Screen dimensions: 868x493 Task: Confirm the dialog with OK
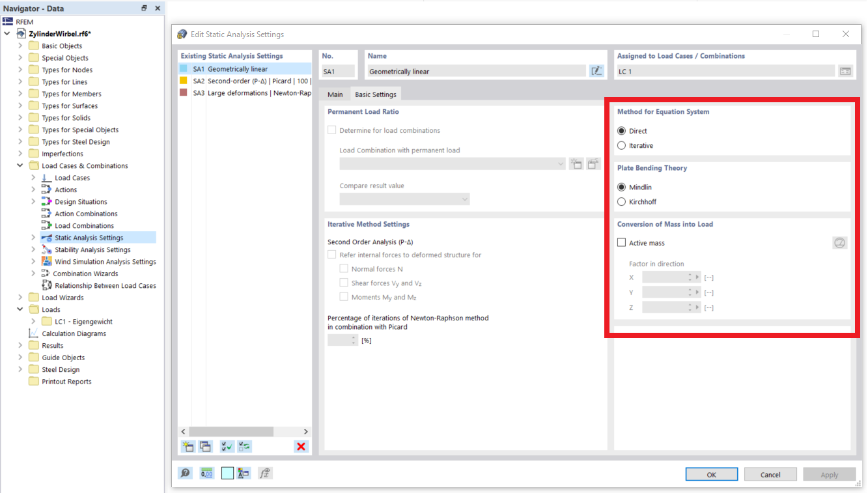[x=711, y=474]
